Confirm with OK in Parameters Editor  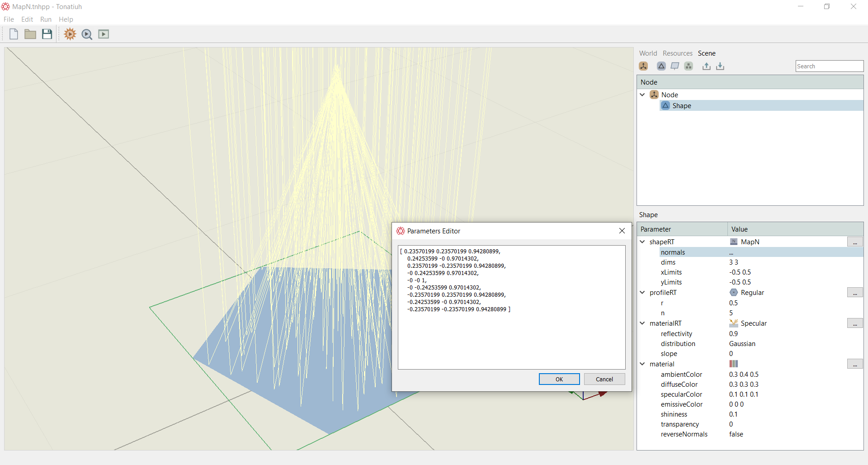pos(559,379)
